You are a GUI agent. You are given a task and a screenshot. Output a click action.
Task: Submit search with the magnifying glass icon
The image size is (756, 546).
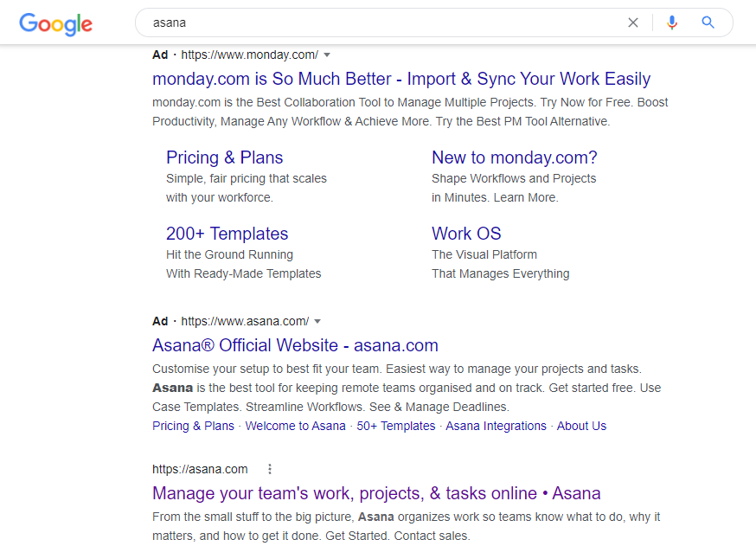click(708, 22)
